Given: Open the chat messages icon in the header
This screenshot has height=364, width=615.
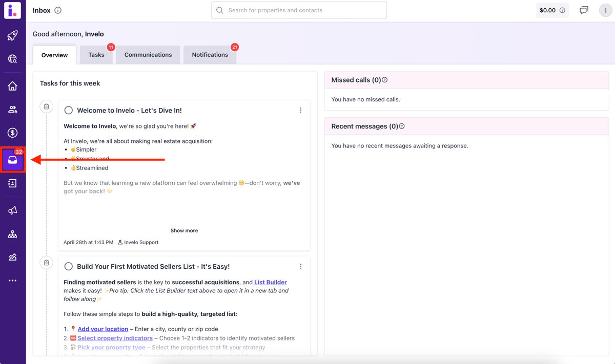Looking at the screenshot, I should coord(584,10).
